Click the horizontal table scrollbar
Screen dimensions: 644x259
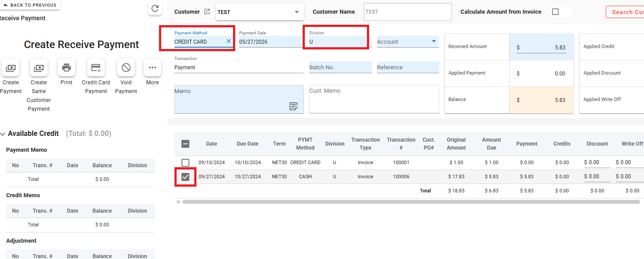(411, 202)
